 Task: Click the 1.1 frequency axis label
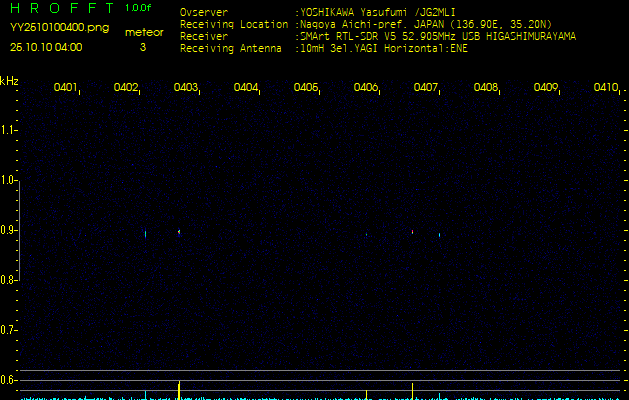coord(7,130)
